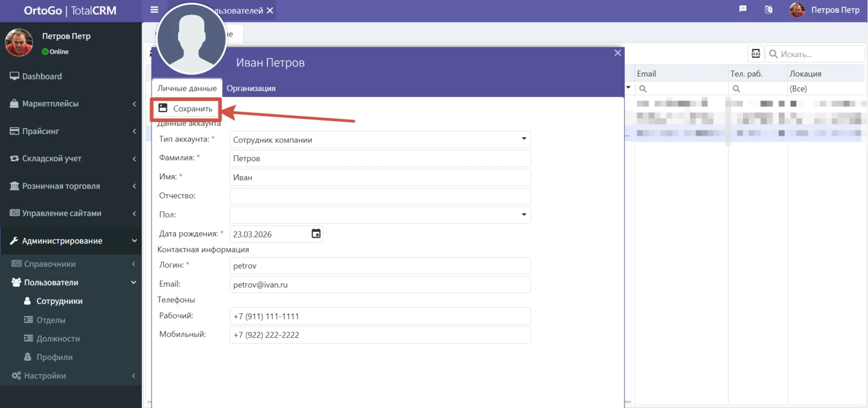Screen dimensions: 868x408
Task: Open the date of birth calendar picker
Action: click(x=316, y=233)
